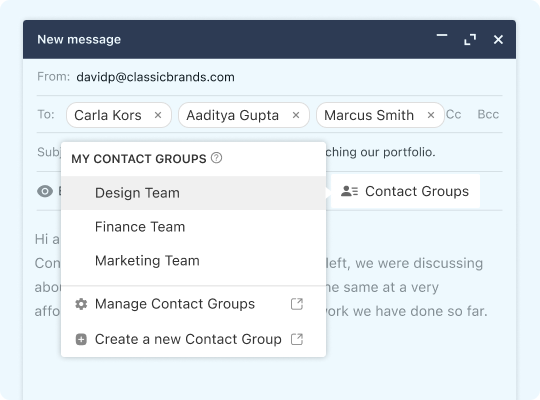Click external link icon on Create Contact Group row

point(297,339)
